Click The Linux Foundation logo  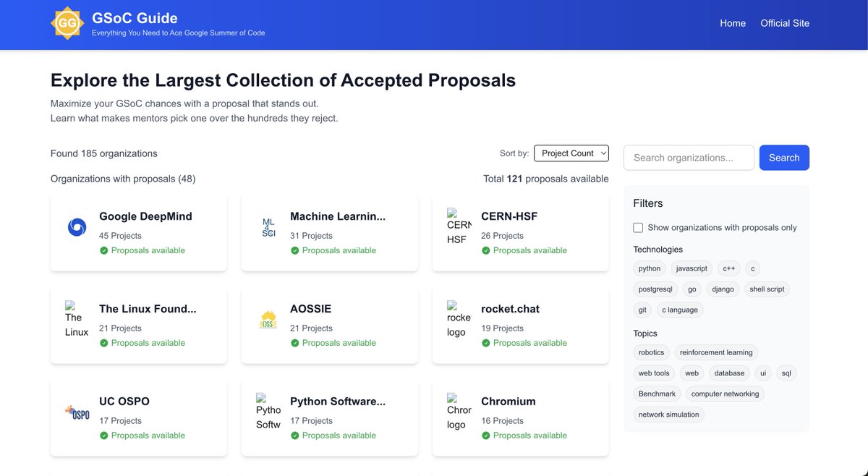pos(75,319)
